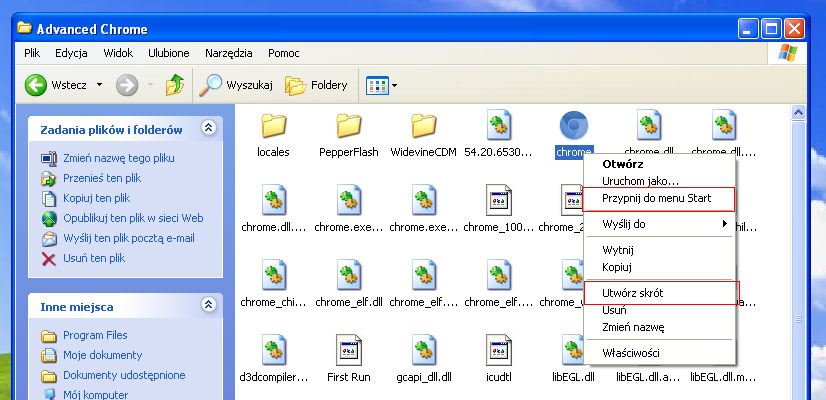826x400 pixels.
Task: Click Przenieś ten plik link
Action: point(102,178)
